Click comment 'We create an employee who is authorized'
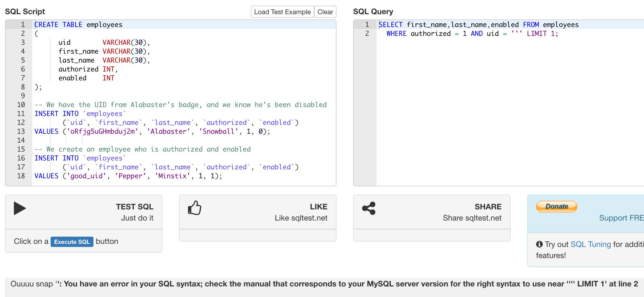Screen dimensions: 644x297 point(143,149)
